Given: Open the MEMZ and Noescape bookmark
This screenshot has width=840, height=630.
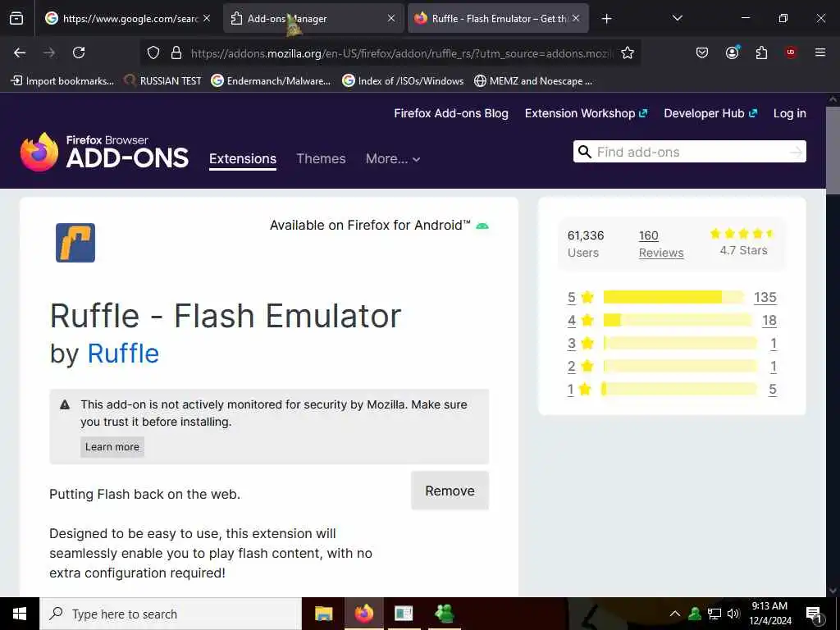Looking at the screenshot, I should click(x=533, y=81).
